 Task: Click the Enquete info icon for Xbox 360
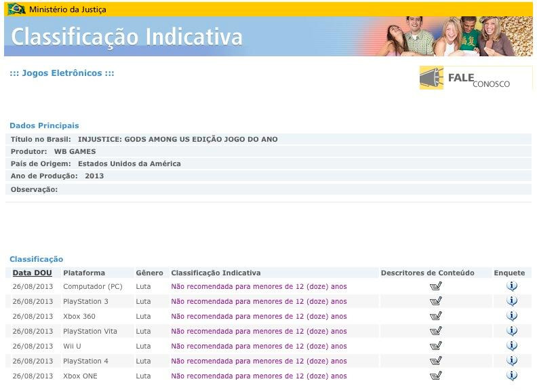click(512, 316)
